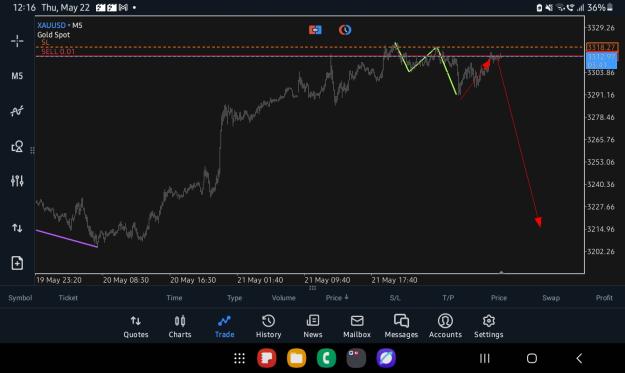The image size is (625, 373).
Task: Click the Type column header
Action: (234, 298)
